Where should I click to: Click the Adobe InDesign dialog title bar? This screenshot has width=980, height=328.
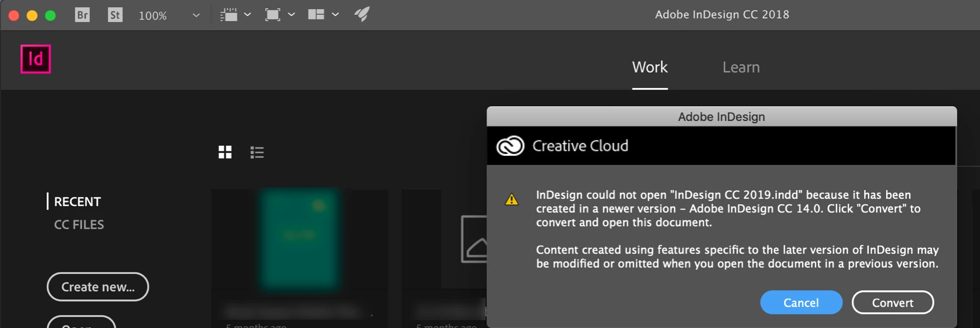click(722, 116)
